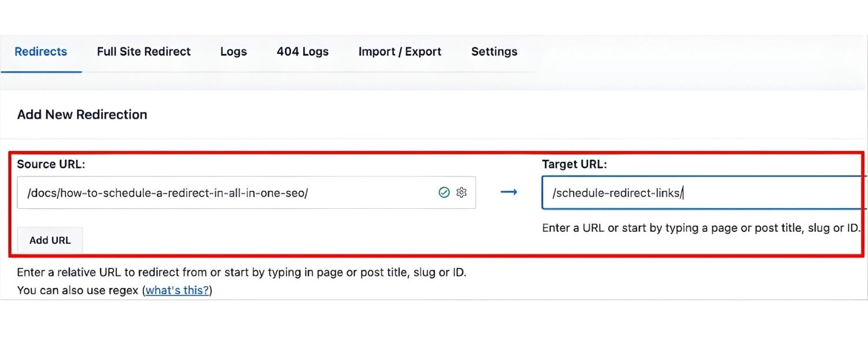868x347 pixels.
Task: Switch to the Redirects tab
Action: (x=41, y=51)
